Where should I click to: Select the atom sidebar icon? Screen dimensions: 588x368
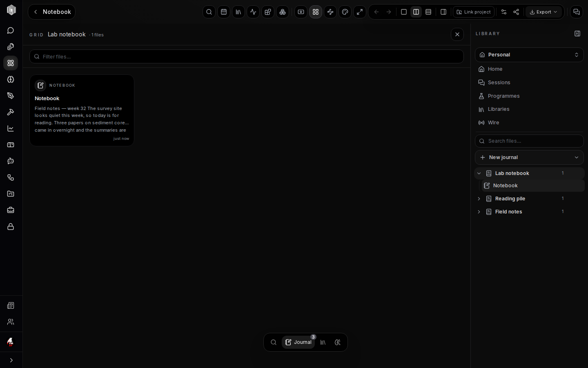pyautogui.click(x=11, y=63)
